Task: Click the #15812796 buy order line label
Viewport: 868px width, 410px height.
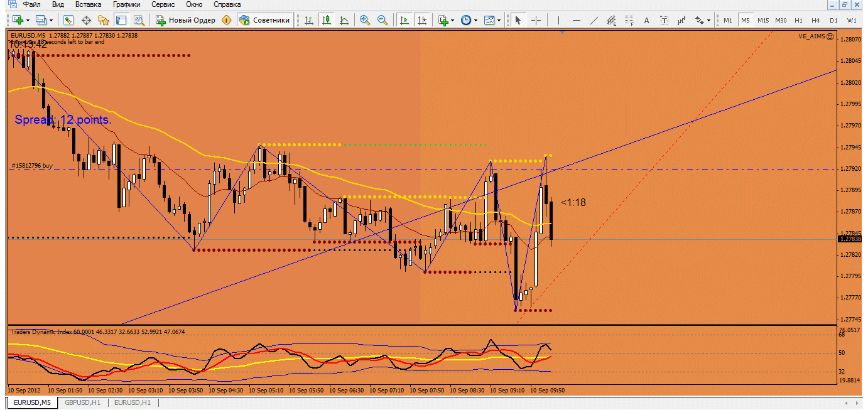Action: 32,166
